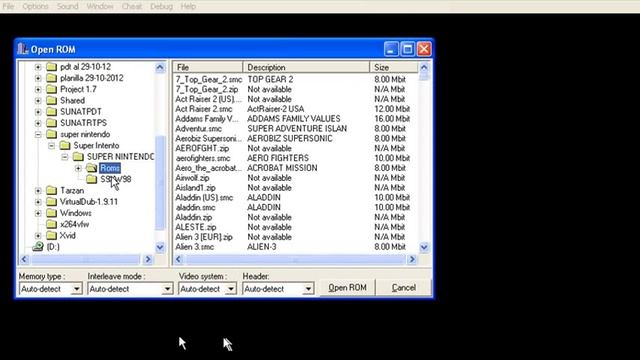This screenshot has width=640, height=360.
Task: Collapse the SUPER NINTENDO subfolder node
Action: click(65, 157)
